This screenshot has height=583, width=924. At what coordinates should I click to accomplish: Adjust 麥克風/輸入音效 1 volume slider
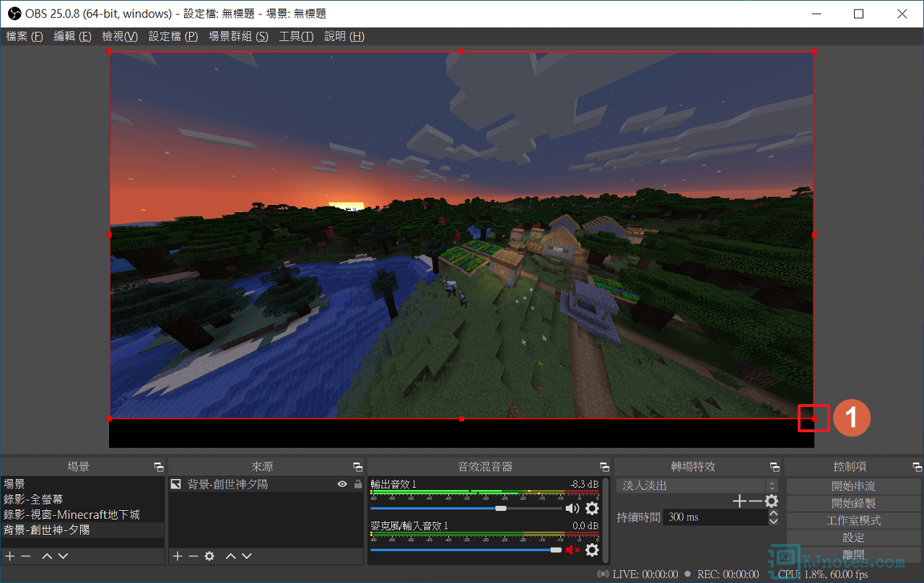pyautogui.click(x=466, y=550)
